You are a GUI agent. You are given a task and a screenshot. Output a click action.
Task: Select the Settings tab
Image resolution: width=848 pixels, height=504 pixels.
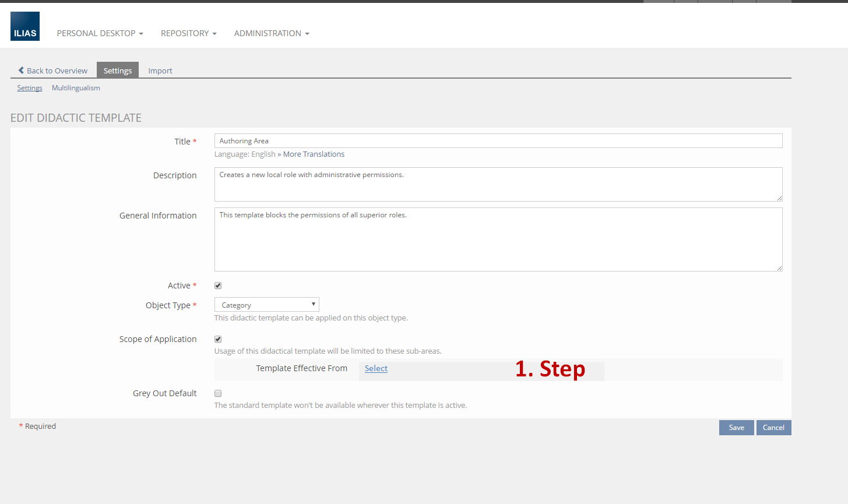coord(117,71)
